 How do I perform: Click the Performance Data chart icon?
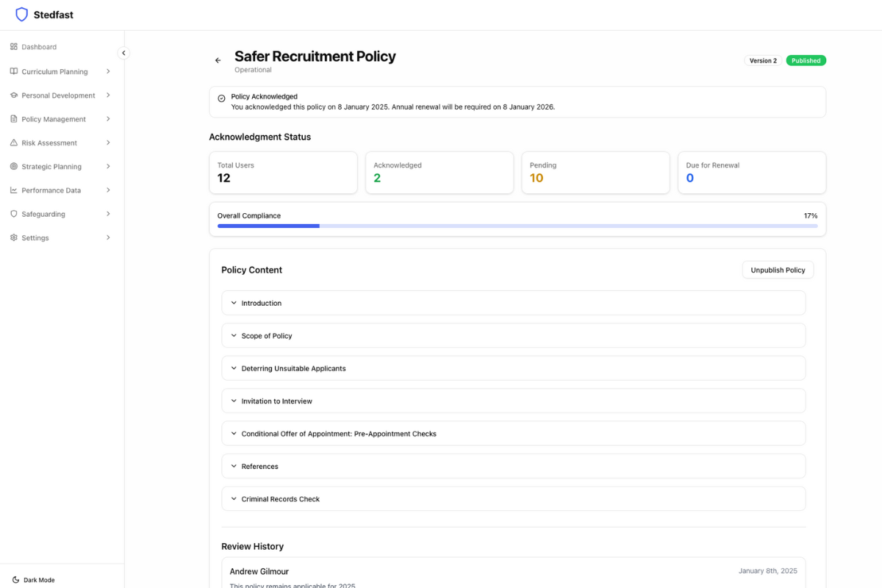point(14,190)
